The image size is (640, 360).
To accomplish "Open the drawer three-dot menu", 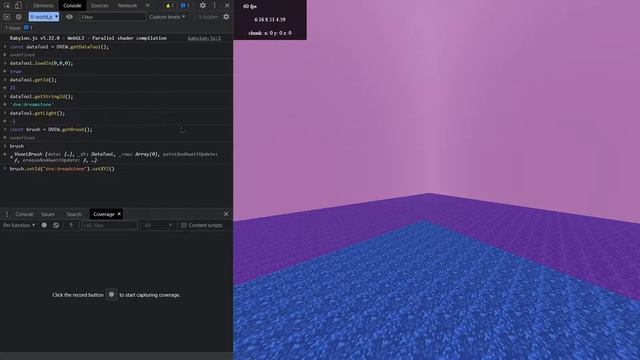I will 7,214.
